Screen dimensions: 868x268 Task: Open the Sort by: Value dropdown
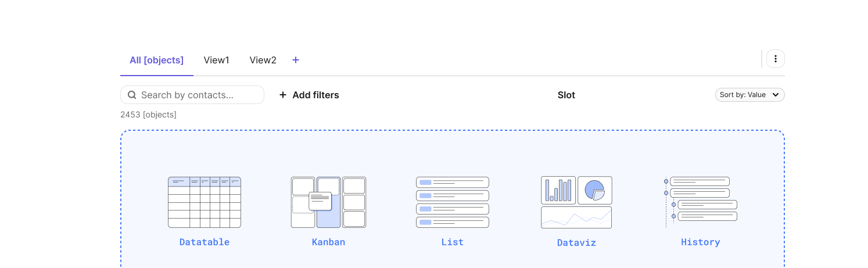click(x=749, y=95)
